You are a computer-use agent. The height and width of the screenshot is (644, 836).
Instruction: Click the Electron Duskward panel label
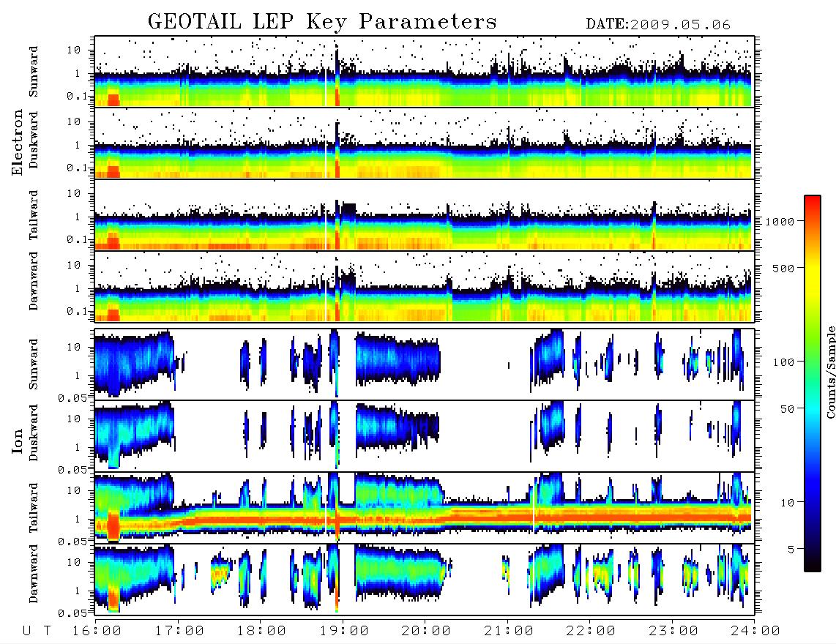[34, 140]
